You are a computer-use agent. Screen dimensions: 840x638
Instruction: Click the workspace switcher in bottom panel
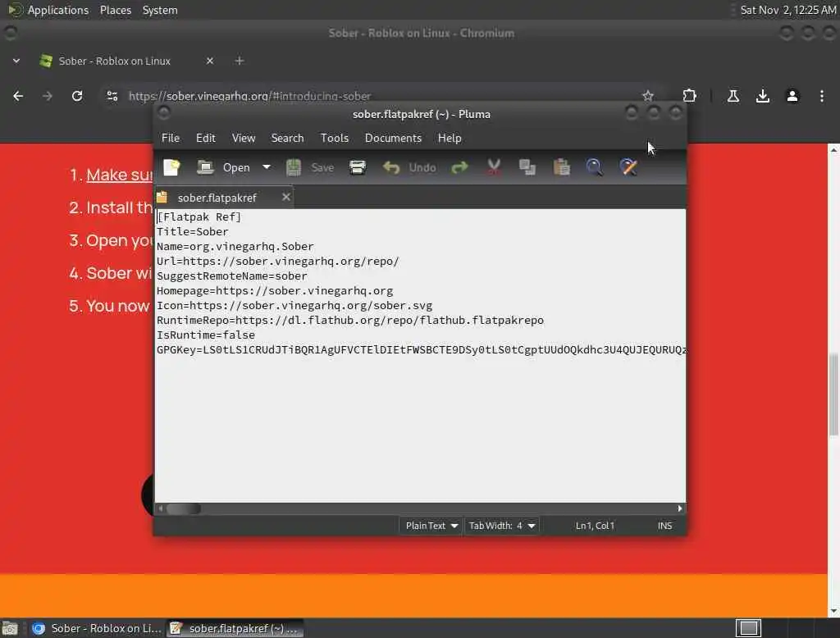(x=748, y=628)
